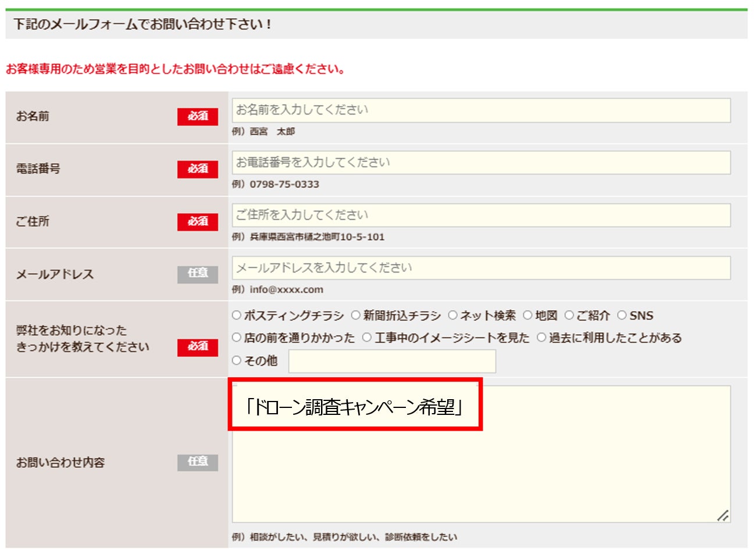Click the address input field
Screen dimensions: 756x559
click(481, 215)
